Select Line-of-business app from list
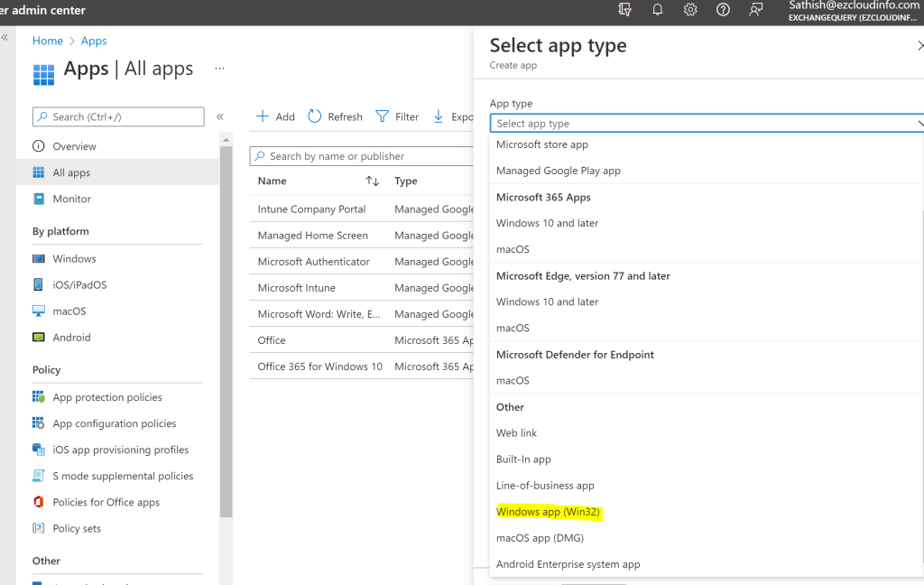Screen dimensions: 924x585 (545, 486)
